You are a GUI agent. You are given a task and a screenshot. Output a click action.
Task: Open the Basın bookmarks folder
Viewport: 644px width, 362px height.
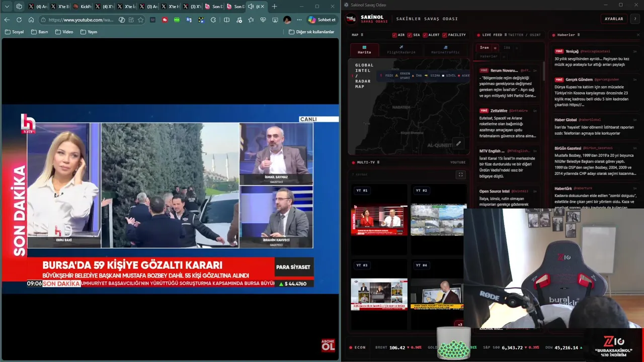pos(40,32)
